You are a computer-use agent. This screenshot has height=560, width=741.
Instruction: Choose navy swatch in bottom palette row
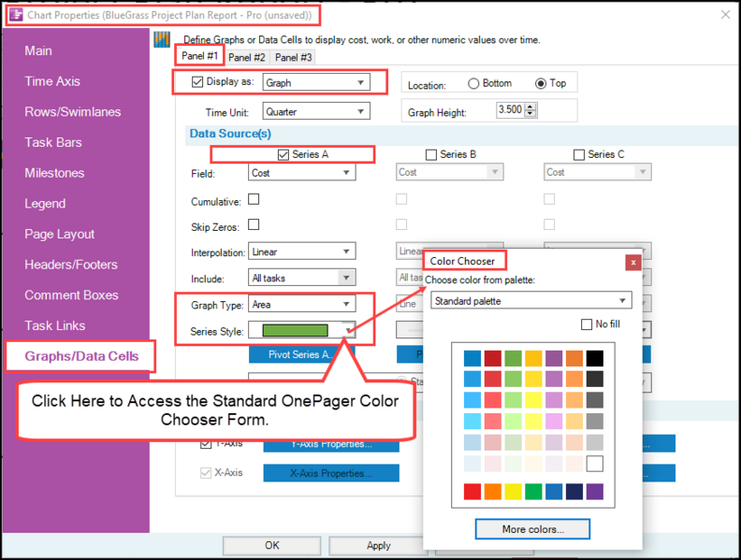574,492
